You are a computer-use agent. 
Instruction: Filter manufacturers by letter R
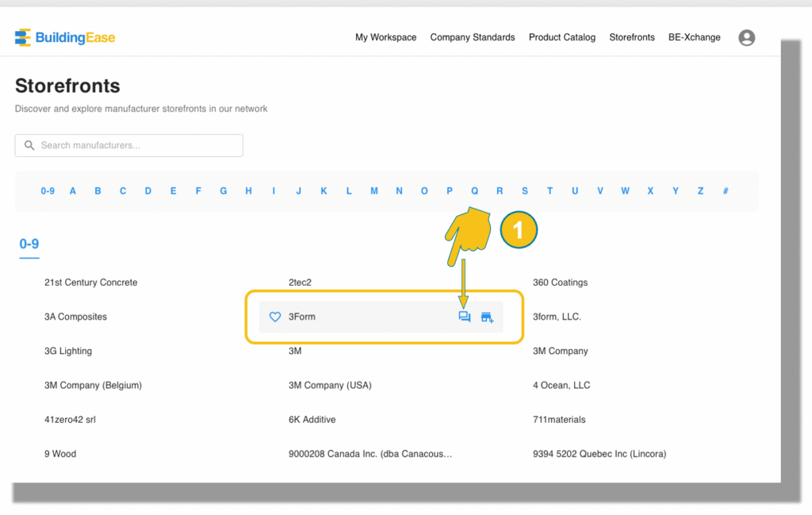point(500,191)
